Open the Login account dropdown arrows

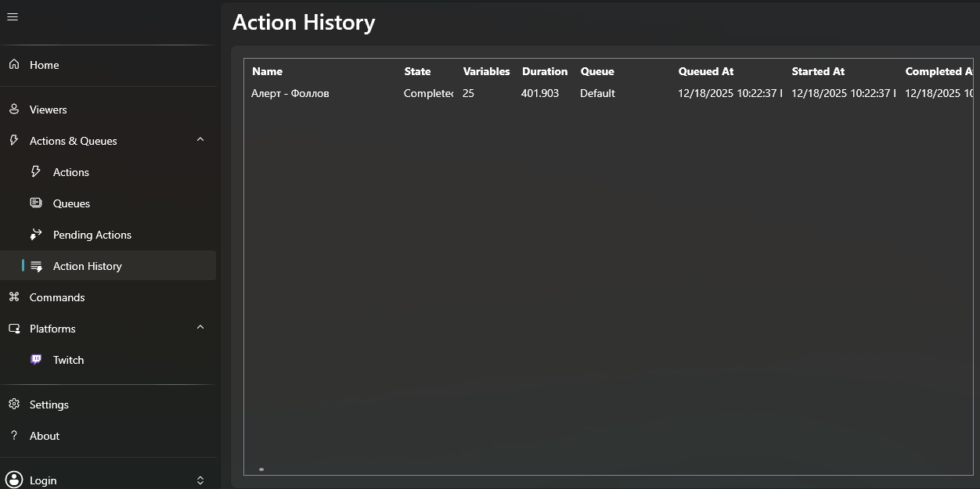click(200, 480)
